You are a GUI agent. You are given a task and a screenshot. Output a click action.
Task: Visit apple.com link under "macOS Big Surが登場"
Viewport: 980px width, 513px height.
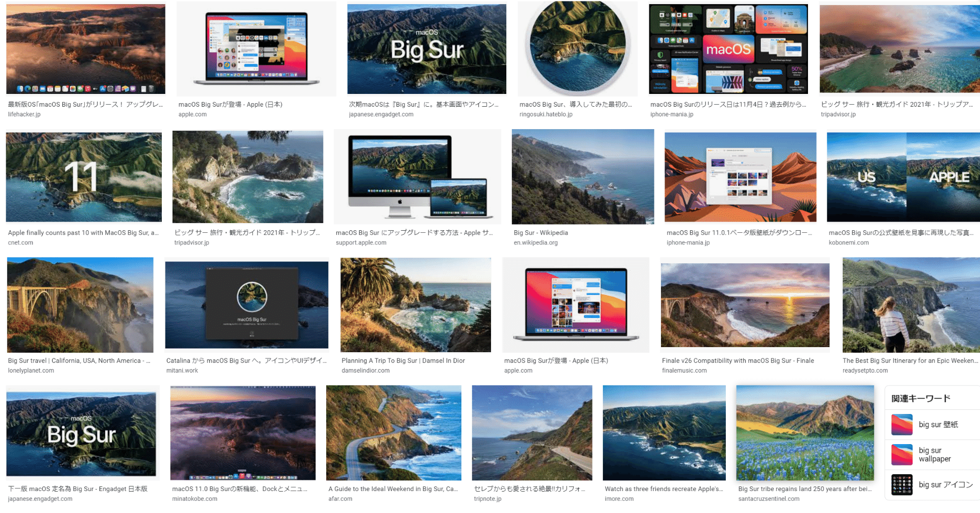point(192,114)
